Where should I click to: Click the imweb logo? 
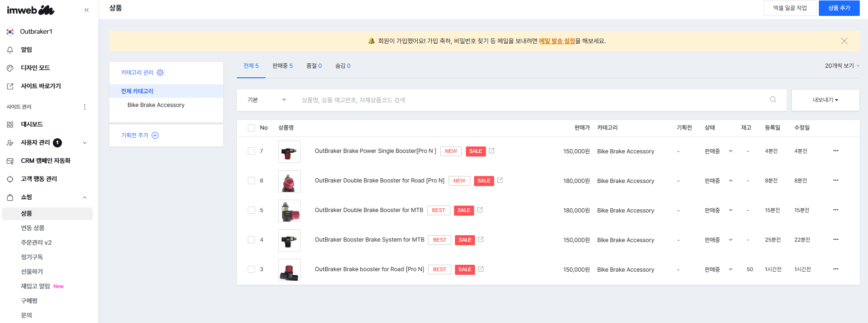[x=31, y=10]
